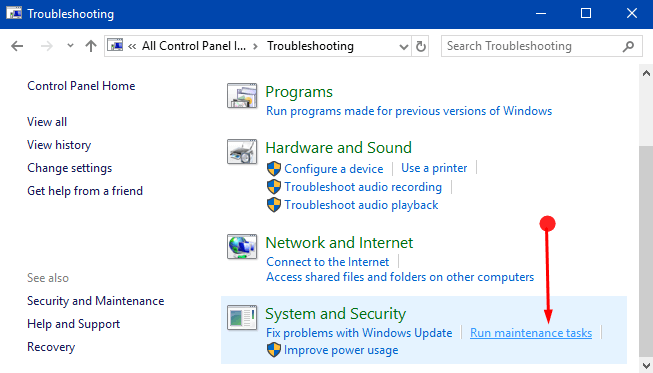This screenshot has height=373, width=653.
Task: Refresh the Troubleshooting page
Action: point(421,46)
